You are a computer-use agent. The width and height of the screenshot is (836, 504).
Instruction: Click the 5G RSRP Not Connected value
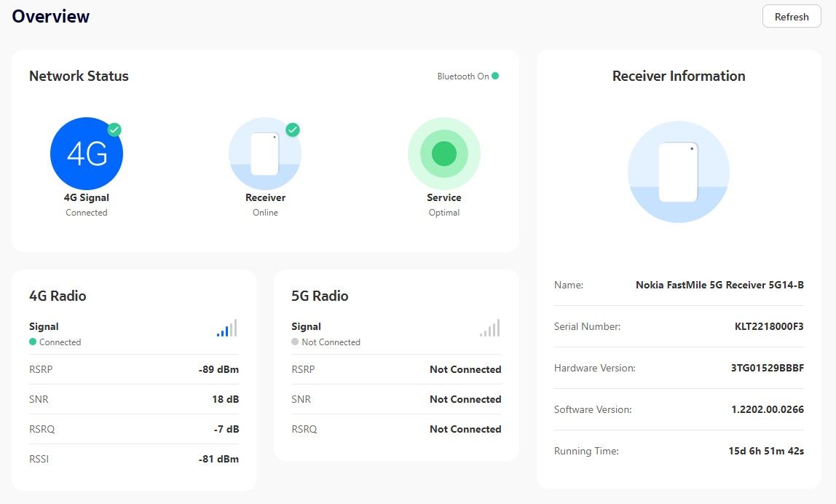click(x=465, y=369)
